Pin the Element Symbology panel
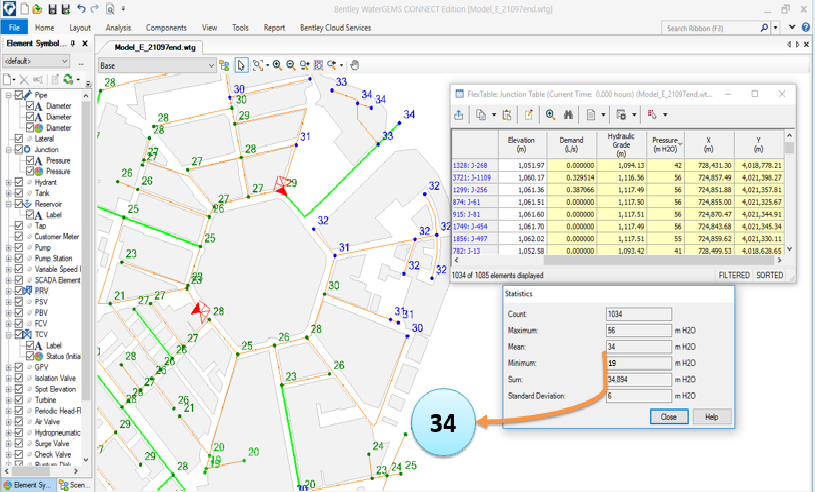This screenshot has width=815, height=492. point(73,43)
